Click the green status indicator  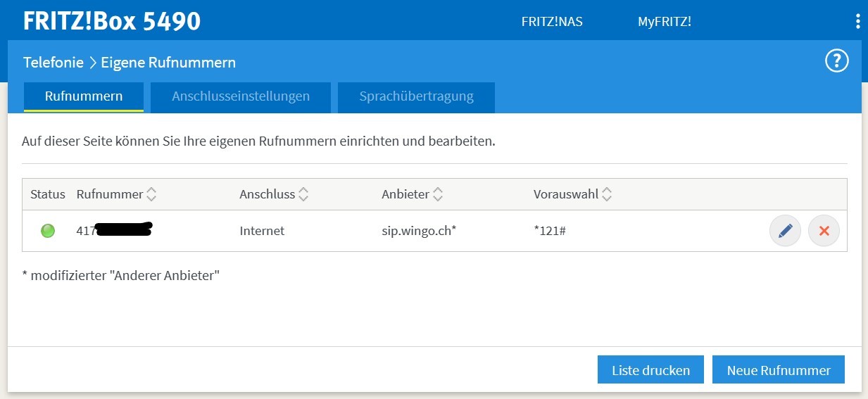click(x=48, y=230)
